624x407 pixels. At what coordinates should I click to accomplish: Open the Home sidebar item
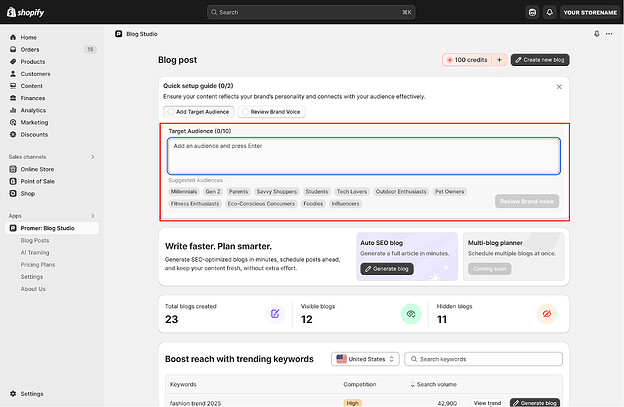[29, 37]
